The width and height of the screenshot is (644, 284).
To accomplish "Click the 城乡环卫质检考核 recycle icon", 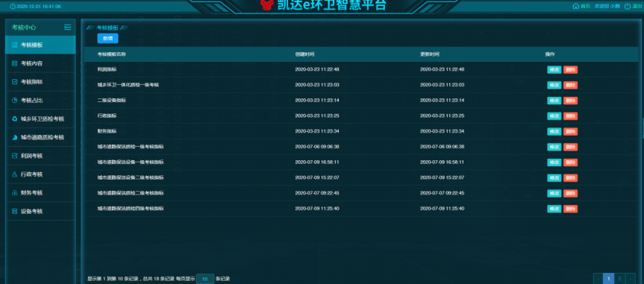I will (x=15, y=119).
